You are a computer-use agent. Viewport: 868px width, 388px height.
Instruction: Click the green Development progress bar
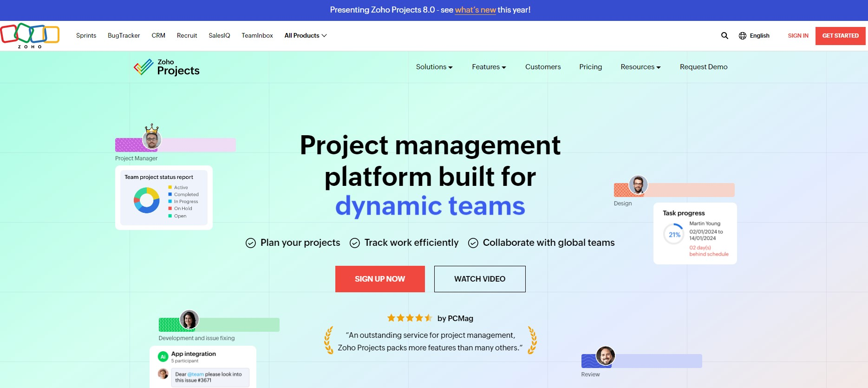click(x=219, y=325)
